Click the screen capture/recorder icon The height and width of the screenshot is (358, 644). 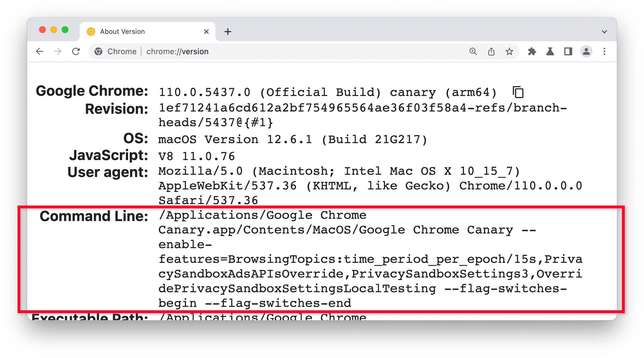pyautogui.click(x=569, y=52)
